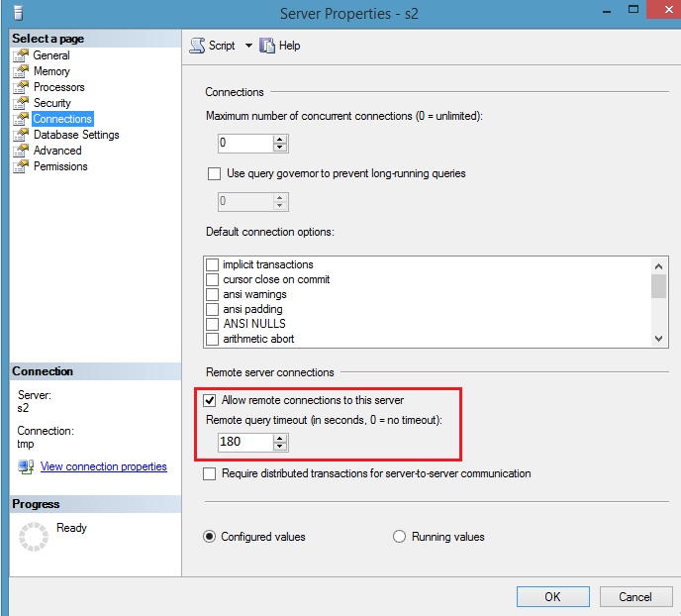This screenshot has height=616, width=681.
Task: Confirm changes with the OK button
Action: point(553,597)
